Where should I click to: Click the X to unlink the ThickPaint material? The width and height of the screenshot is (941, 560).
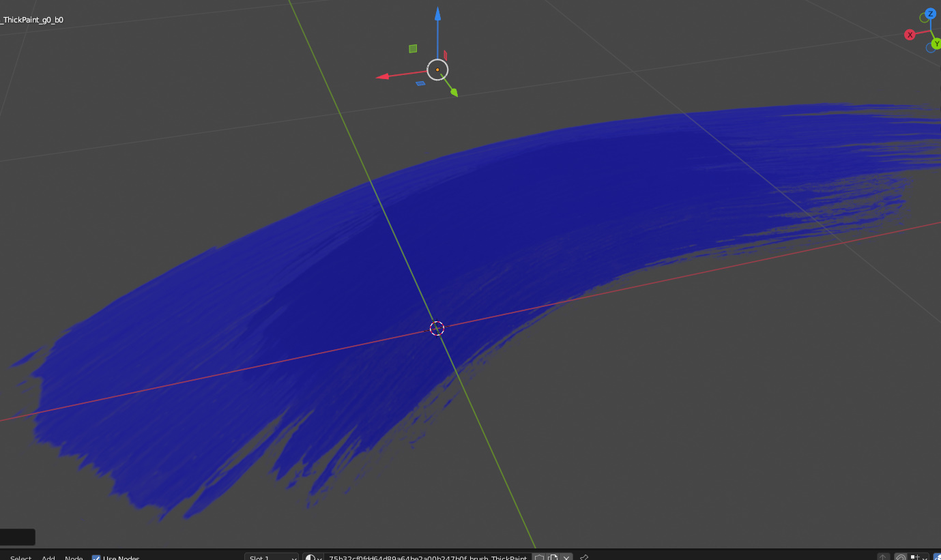(566, 557)
